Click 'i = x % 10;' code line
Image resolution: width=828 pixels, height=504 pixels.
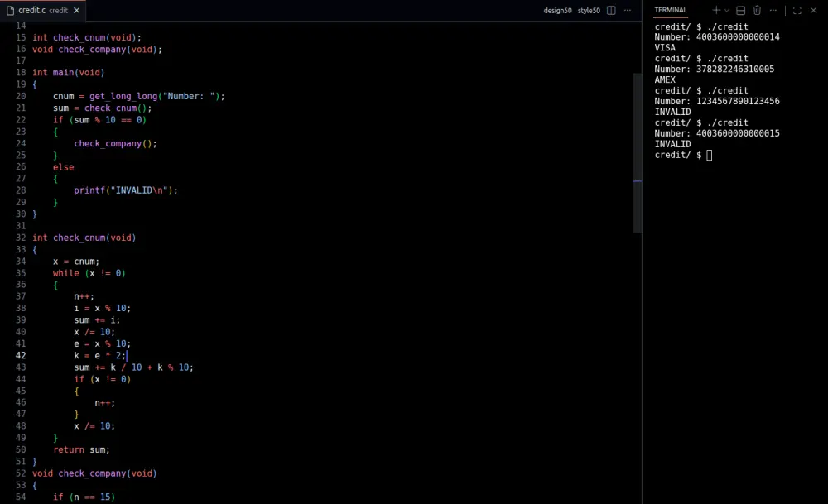click(103, 308)
